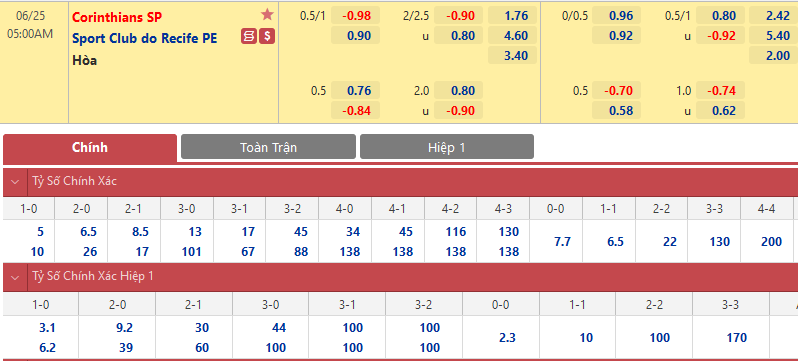Select 2.42 first-half home win odds
This screenshot has width=798, height=361.
(x=778, y=16)
